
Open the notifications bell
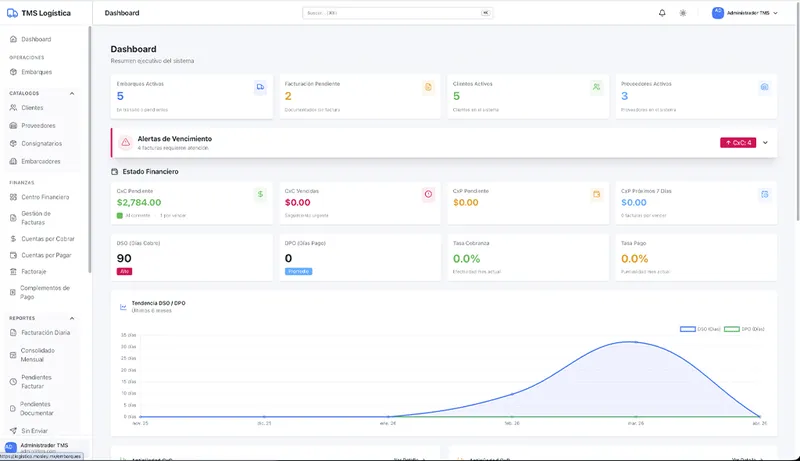point(662,13)
